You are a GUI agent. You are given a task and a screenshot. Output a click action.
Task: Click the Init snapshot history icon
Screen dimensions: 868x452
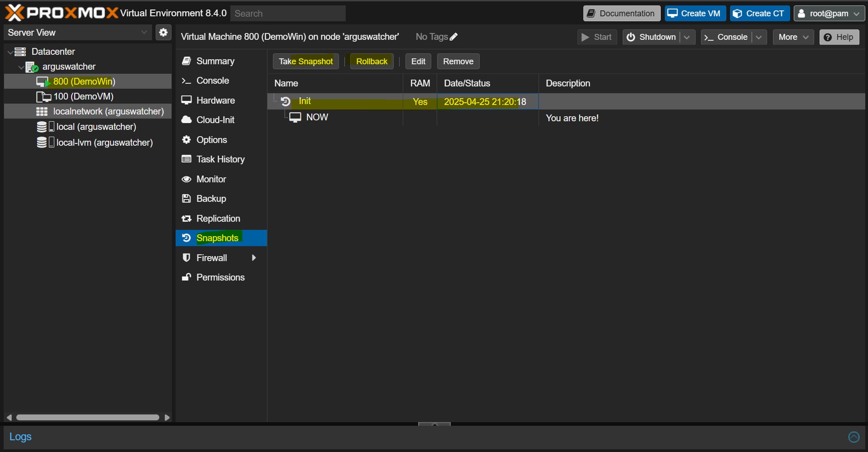pyautogui.click(x=286, y=101)
